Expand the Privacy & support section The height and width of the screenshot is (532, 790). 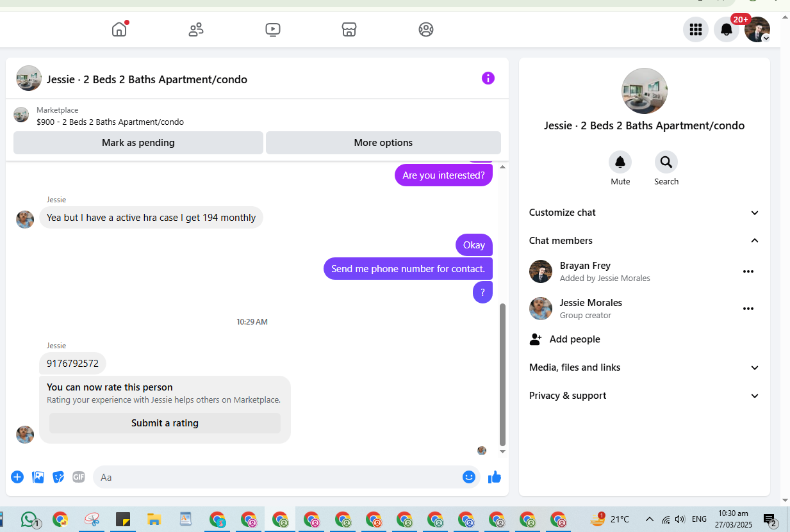pyautogui.click(x=644, y=396)
